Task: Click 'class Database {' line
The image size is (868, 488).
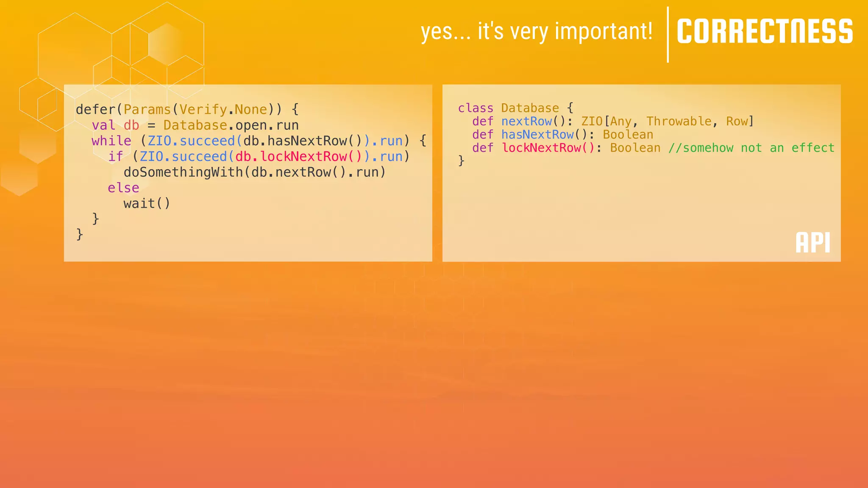Action: (516, 108)
